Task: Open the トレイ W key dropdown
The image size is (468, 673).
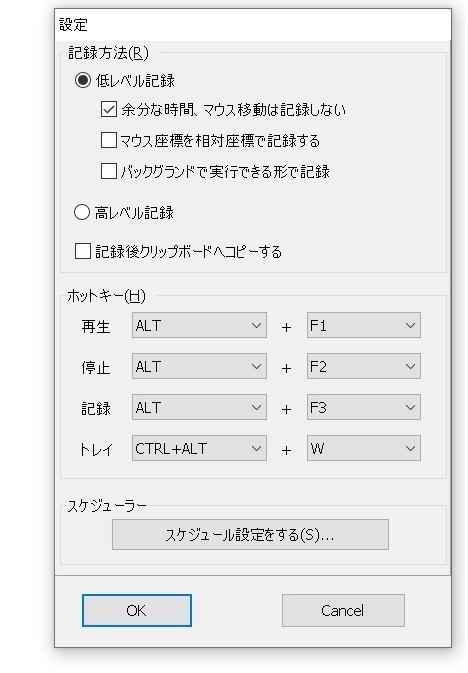Action: click(x=364, y=448)
